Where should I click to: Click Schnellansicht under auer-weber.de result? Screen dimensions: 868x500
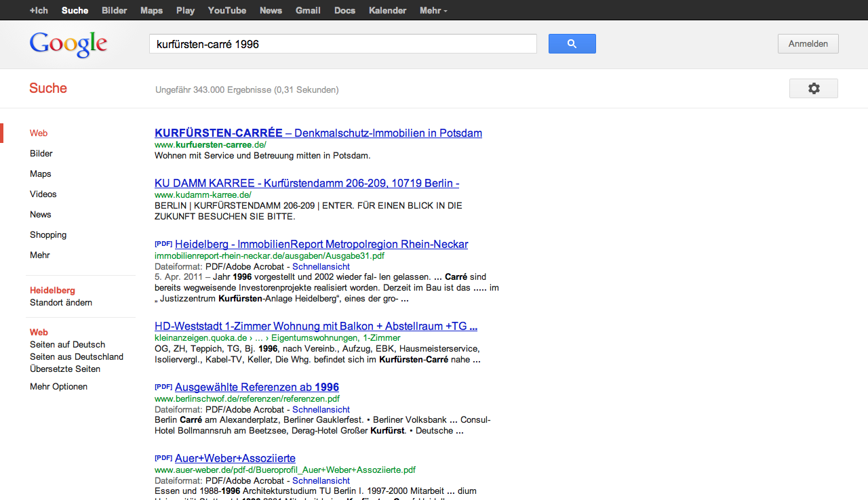click(x=321, y=481)
